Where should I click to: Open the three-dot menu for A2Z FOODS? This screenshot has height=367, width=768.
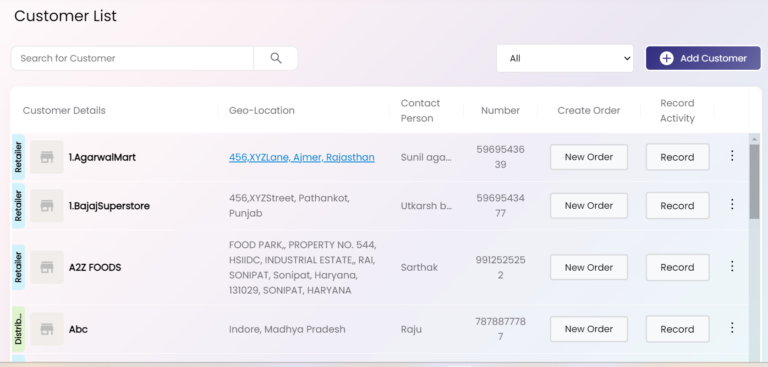[732, 266]
